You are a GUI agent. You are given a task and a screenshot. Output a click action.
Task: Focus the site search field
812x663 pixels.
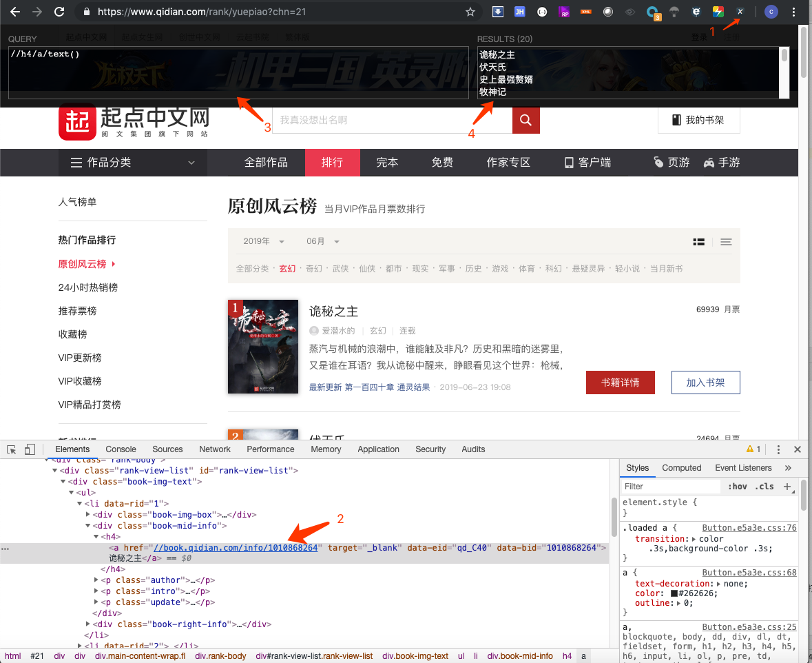(x=393, y=120)
